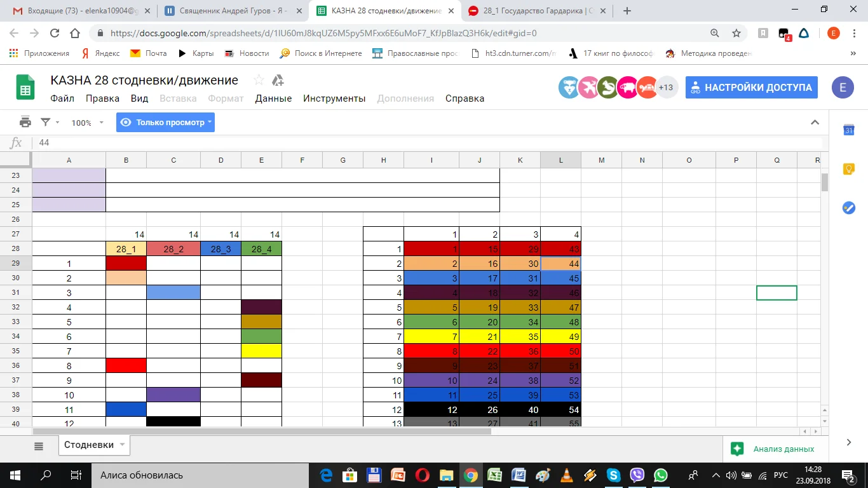The height and width of the screenshot is (488, 868).
Task: Open Opera browser from the taskbar
Action: 423,475
